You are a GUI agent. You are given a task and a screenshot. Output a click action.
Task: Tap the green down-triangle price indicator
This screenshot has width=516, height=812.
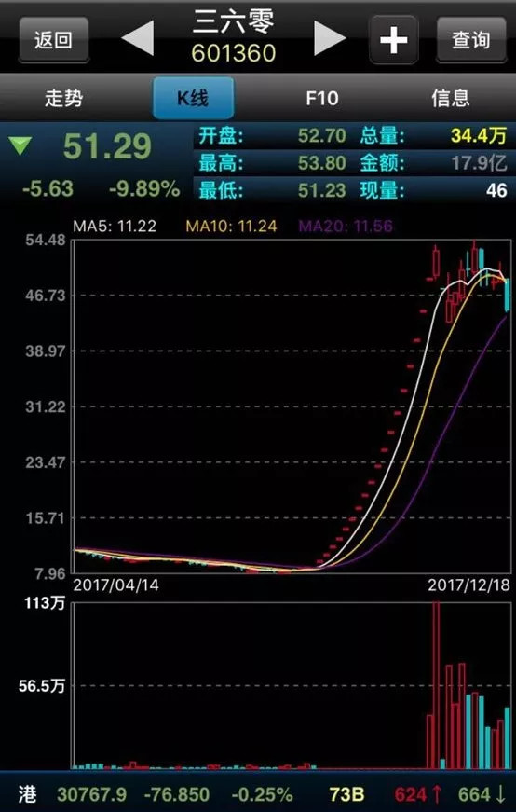21,146
